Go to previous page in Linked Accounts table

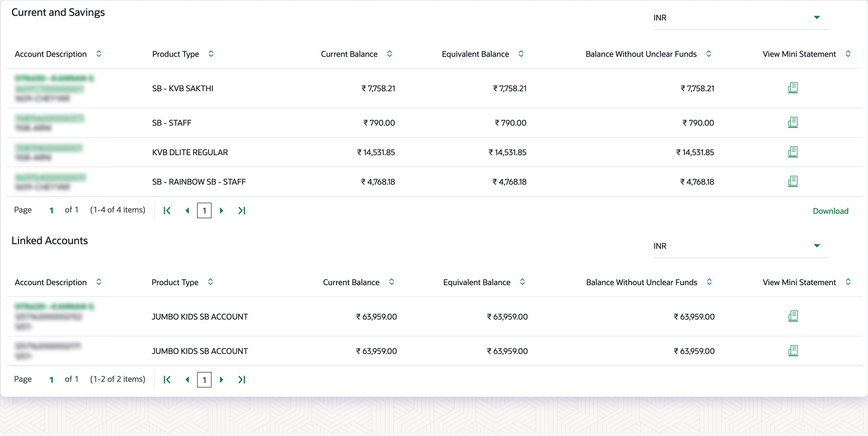(187, 379)
